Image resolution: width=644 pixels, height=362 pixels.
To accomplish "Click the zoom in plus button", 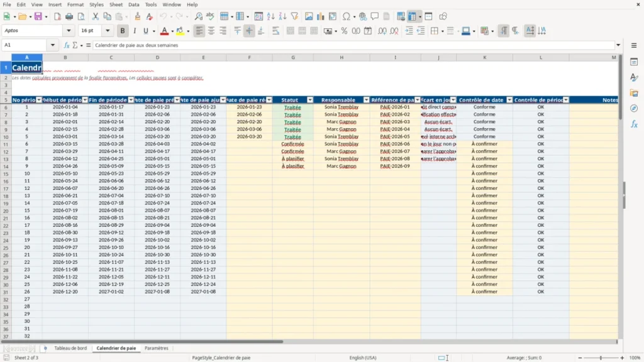I will pyautogui.click(x=622, y=358).
